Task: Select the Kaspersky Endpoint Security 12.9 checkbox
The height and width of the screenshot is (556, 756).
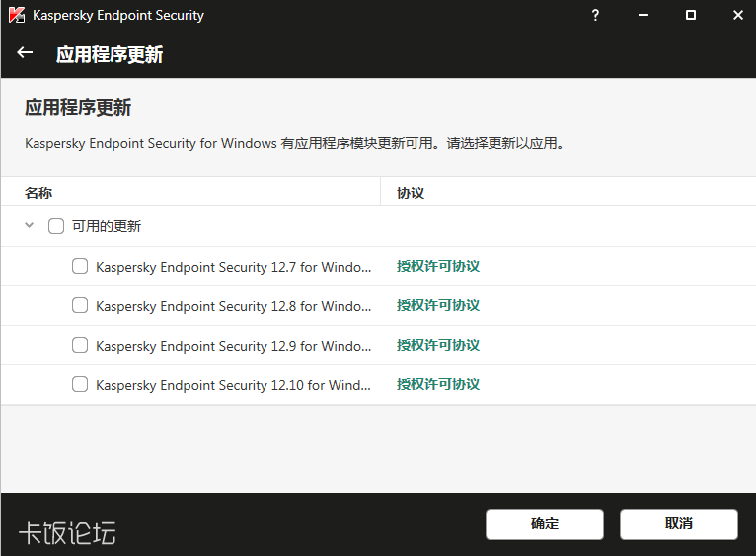Action: click(x=80, y=346)
